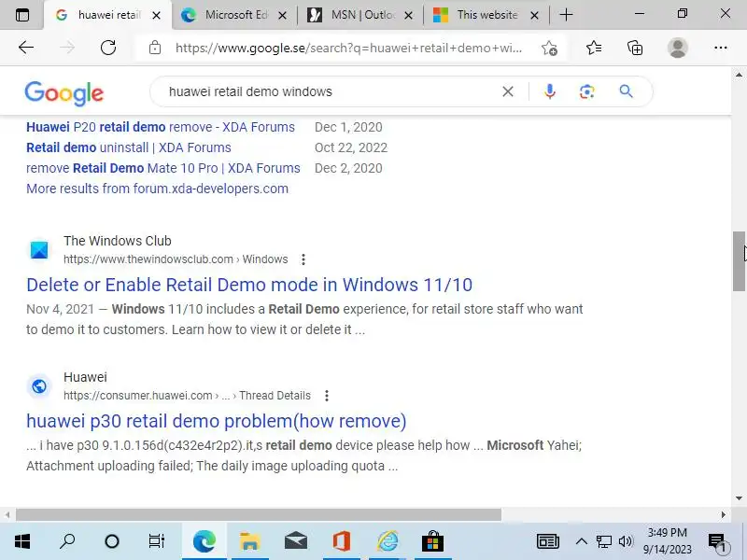The image size is (747, 560).
Task: Open Mail app from taskbar
Action: tap(295, 541)
